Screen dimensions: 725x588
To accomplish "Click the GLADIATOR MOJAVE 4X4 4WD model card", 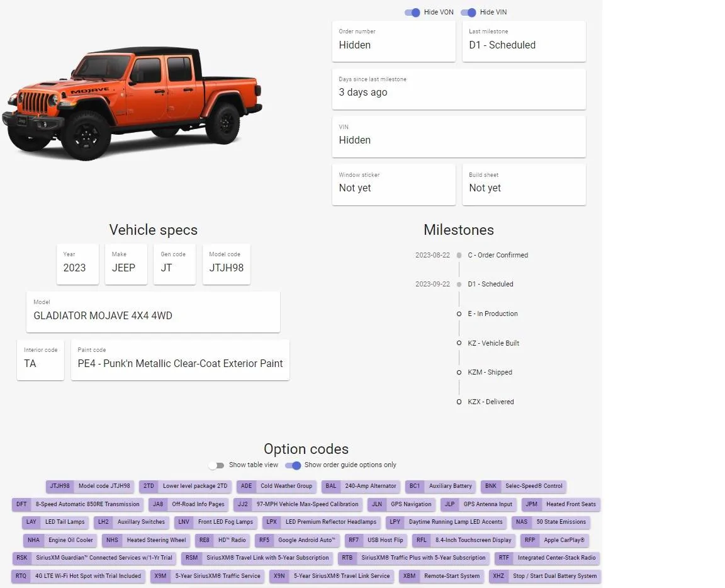I will pyautogui.click(x=153, y=312).
